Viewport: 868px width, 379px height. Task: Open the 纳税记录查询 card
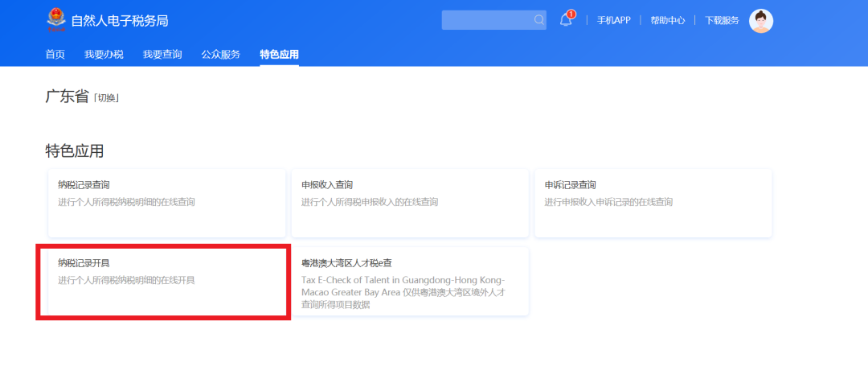pos(166,203)
